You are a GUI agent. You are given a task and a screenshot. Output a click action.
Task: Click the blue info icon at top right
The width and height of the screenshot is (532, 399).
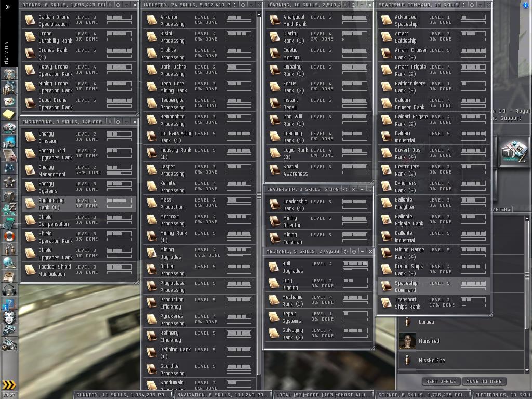526,5
